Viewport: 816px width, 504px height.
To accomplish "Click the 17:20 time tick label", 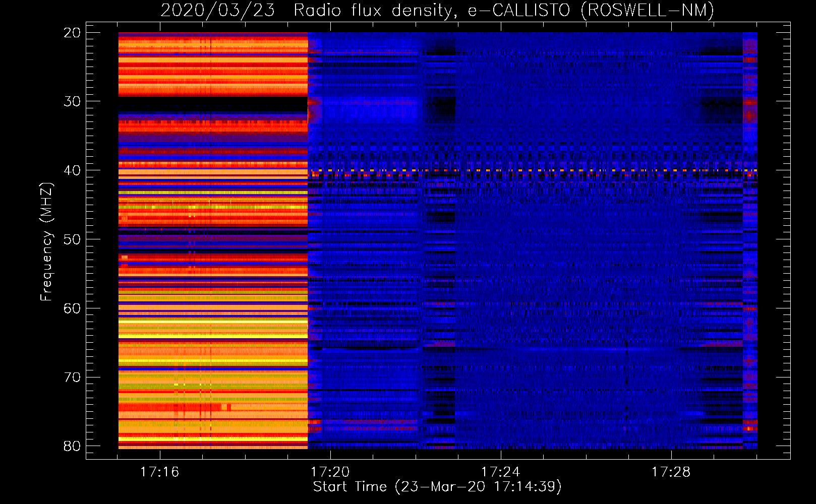I will pyautogui.click(x=330, y=472).
